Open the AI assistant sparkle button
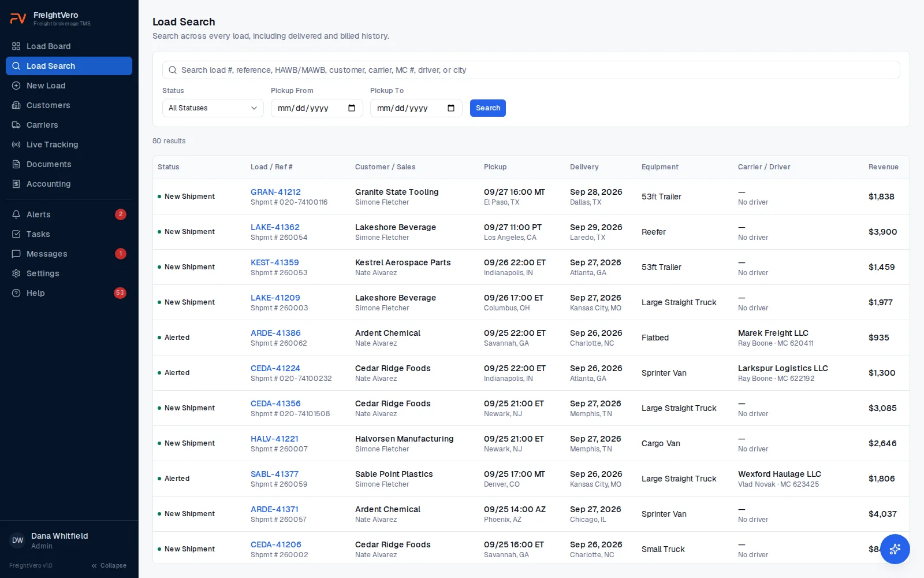Viewport: 924px width, 578px height. click(x=895, y=549)
